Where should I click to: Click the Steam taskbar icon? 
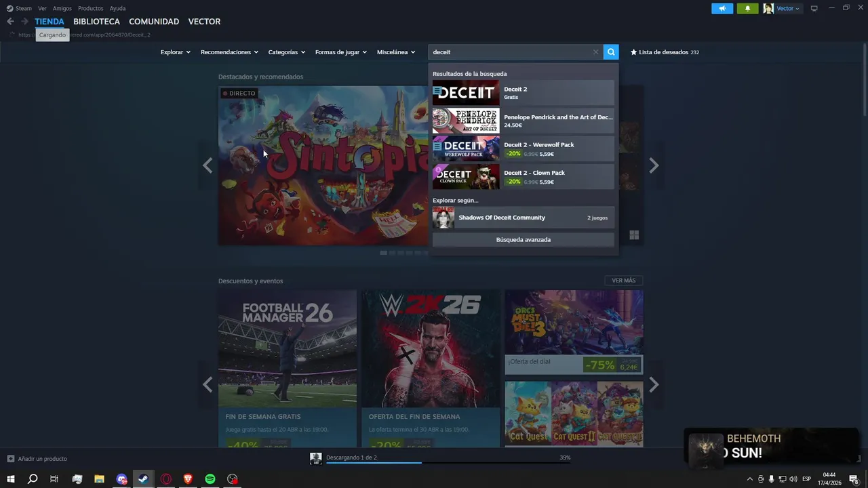coord(143,479)
